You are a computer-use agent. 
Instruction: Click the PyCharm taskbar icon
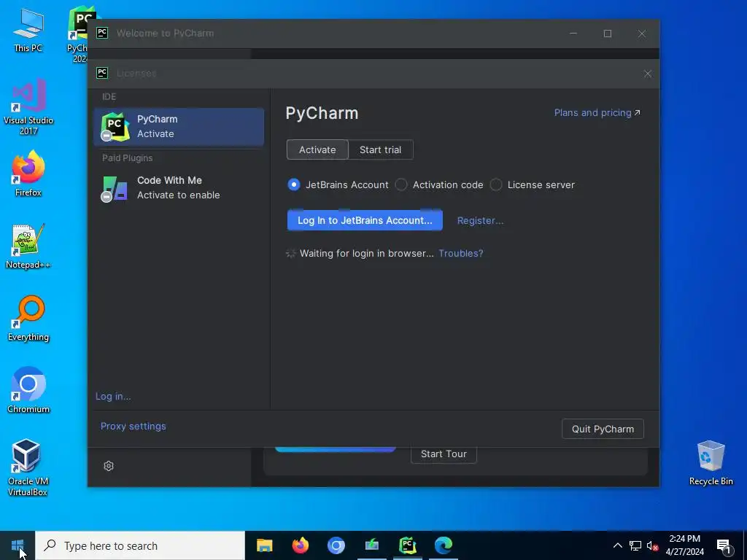[408, 545]
